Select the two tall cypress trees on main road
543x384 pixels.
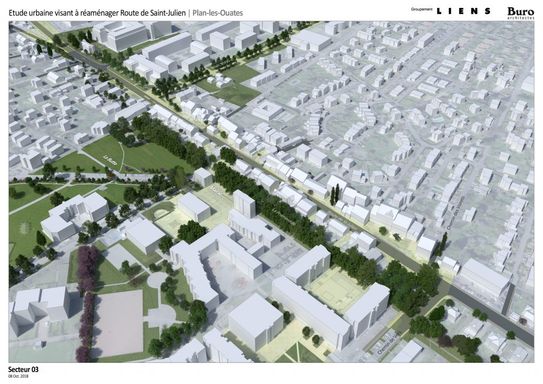pyautogui.click(x=335, y=194)
